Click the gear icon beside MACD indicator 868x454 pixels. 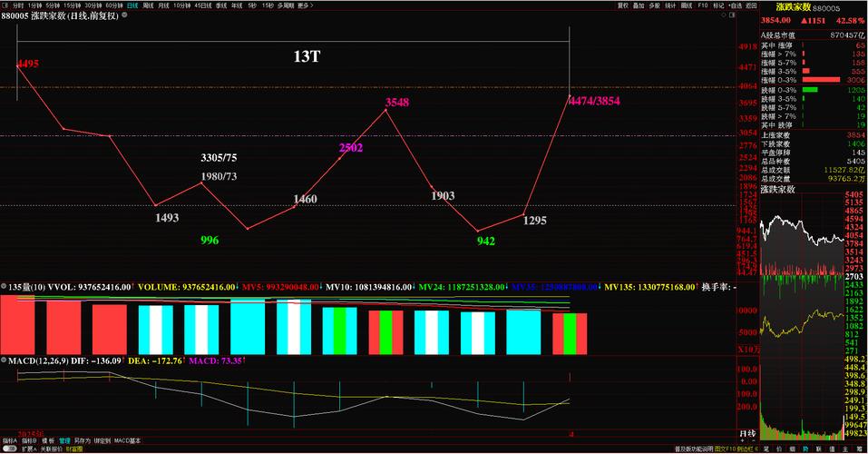tap(4, 360)
